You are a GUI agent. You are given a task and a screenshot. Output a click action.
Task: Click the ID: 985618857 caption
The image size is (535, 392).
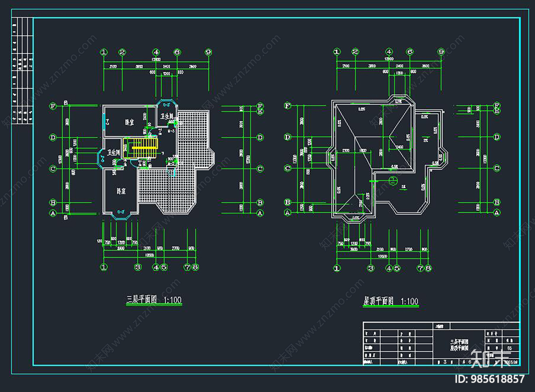[x=490, y=379]
